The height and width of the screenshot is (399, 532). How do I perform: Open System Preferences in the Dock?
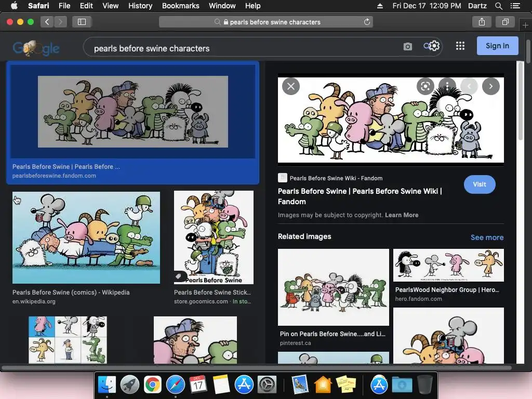click(x=267, y=385)
